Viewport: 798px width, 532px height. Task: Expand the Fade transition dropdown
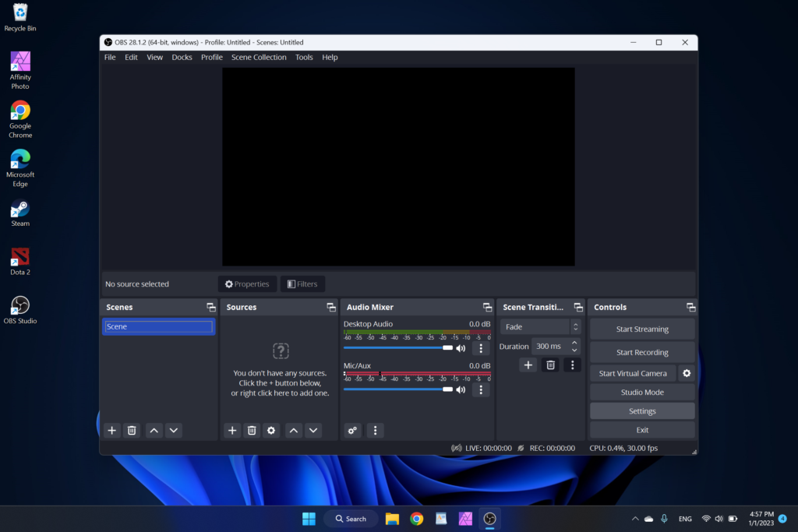(x=542, y=327)
